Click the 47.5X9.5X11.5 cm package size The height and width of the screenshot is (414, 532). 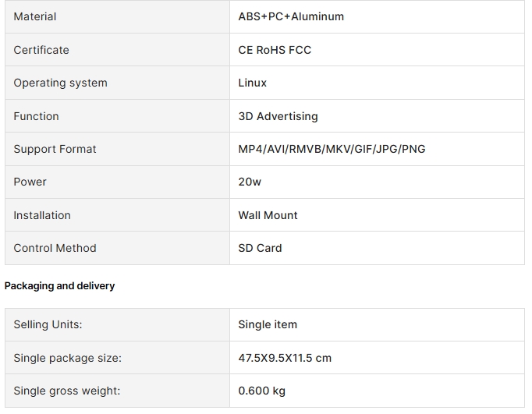click(x=285, y=358)
